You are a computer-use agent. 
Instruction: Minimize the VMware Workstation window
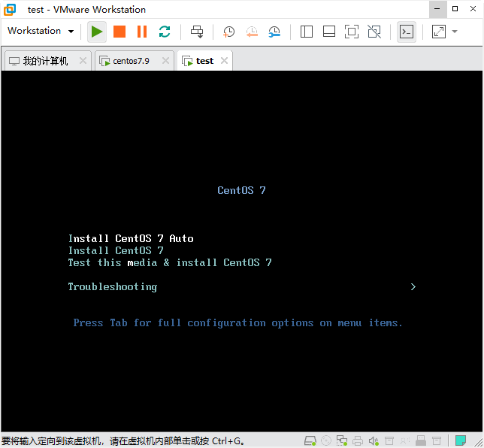437,9
